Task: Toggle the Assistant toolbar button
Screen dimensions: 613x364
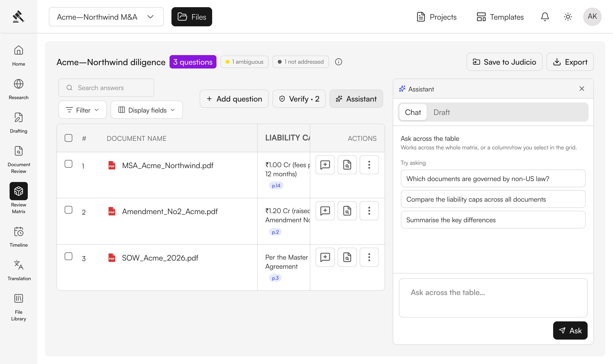Action: click(356, 99)
